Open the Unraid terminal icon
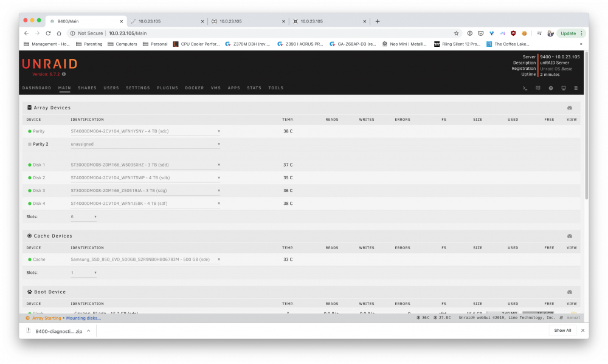608x364 pixels. 525,88
